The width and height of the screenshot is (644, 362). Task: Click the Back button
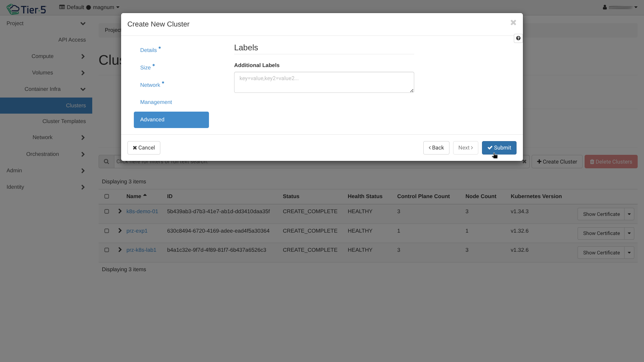436,148
